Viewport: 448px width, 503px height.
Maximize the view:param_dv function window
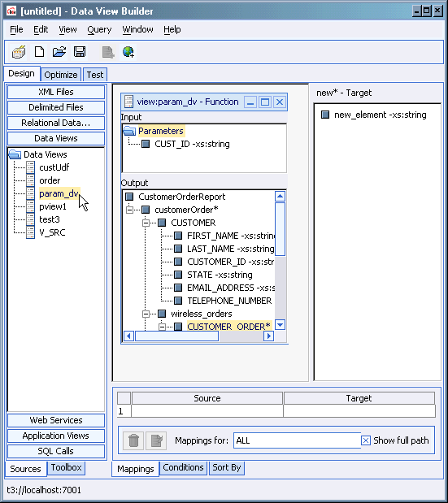tap(265, 102)
